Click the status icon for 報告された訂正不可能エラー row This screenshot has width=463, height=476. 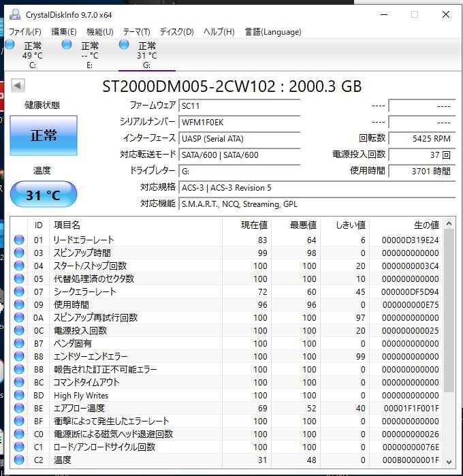(19, 369)
